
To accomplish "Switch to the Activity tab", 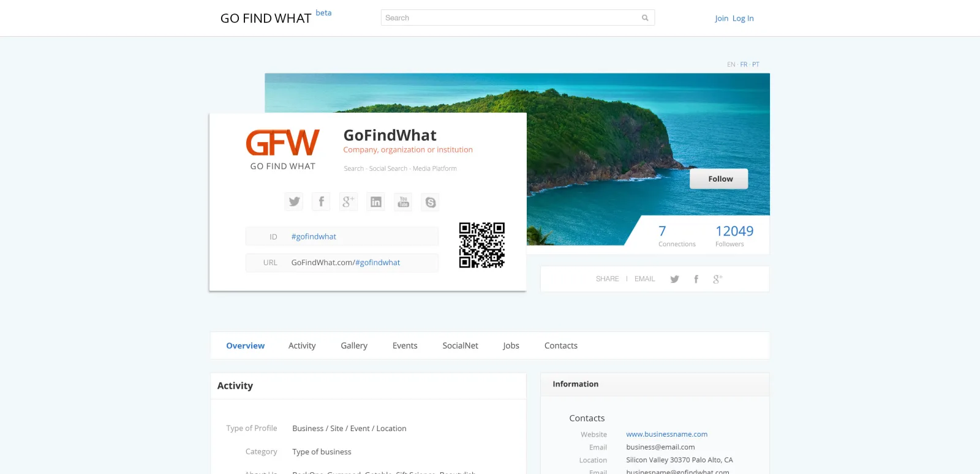I will pyautogui.click(x=302, y=345).
